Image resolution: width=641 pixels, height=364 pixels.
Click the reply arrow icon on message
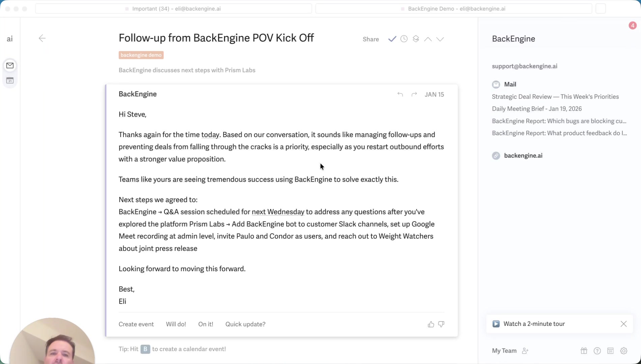click(x=400, y=94)
